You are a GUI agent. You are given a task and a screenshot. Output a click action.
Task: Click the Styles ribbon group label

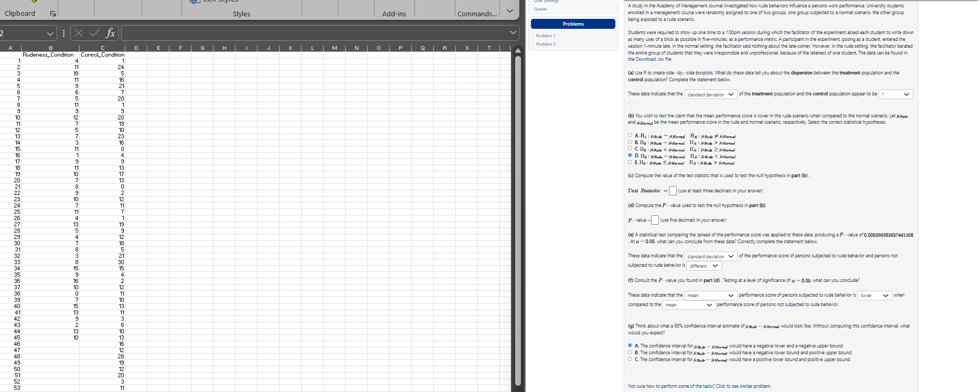pos(241,14)
